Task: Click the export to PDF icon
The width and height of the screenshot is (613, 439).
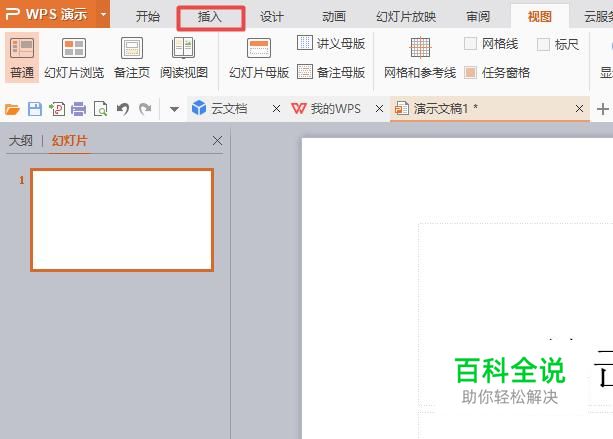Action: point(57,109)
